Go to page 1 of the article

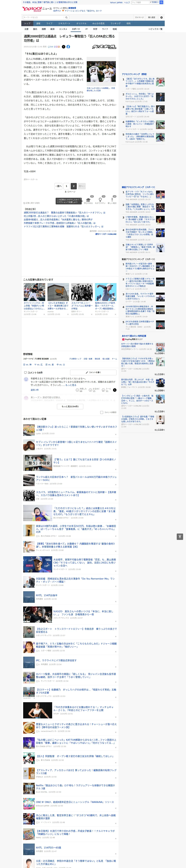point(66,186)
